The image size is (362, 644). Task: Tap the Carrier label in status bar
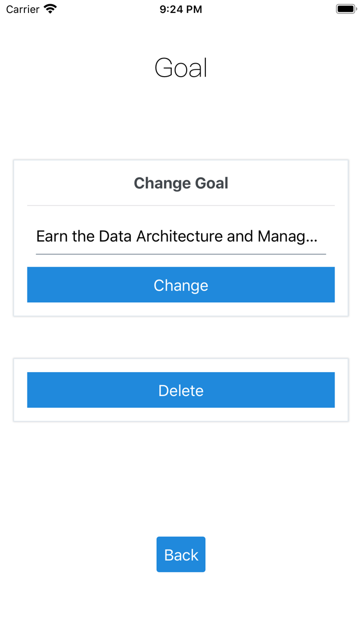pos(23,9)
